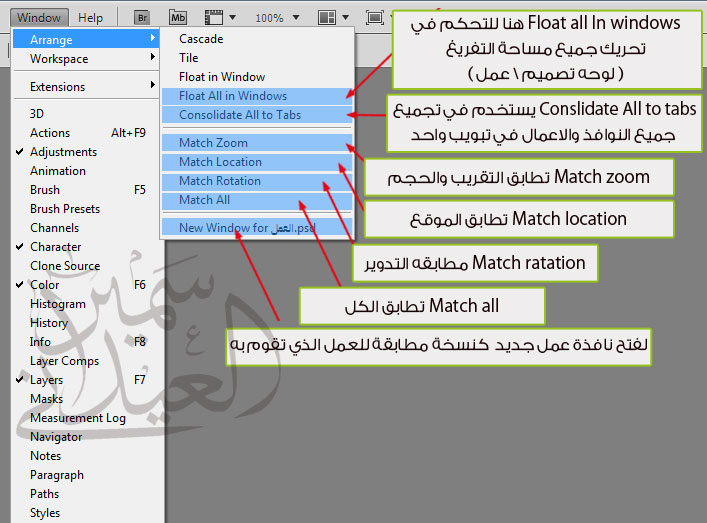The height and width of the screenshot is (523, 707).
Task: Click the 100% zoom value
Action: coord(269,18)
